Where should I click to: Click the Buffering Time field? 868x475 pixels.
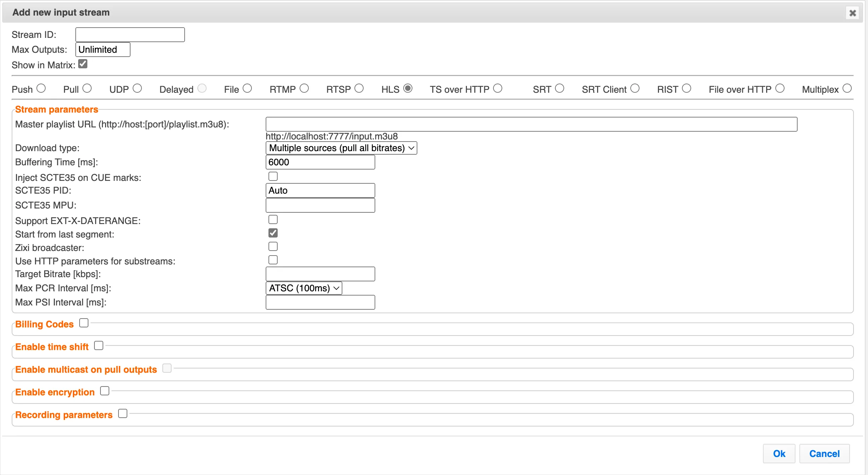[320, 162]
